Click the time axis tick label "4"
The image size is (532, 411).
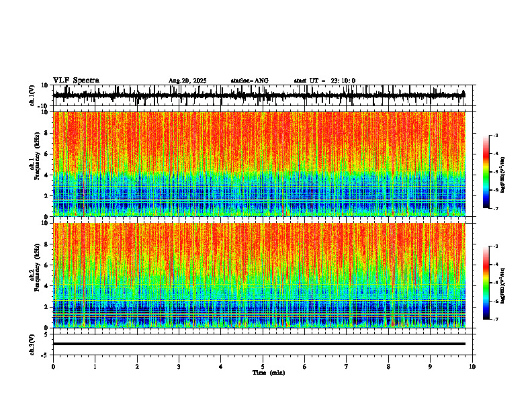pyautogui.click(x=220, y=367)
